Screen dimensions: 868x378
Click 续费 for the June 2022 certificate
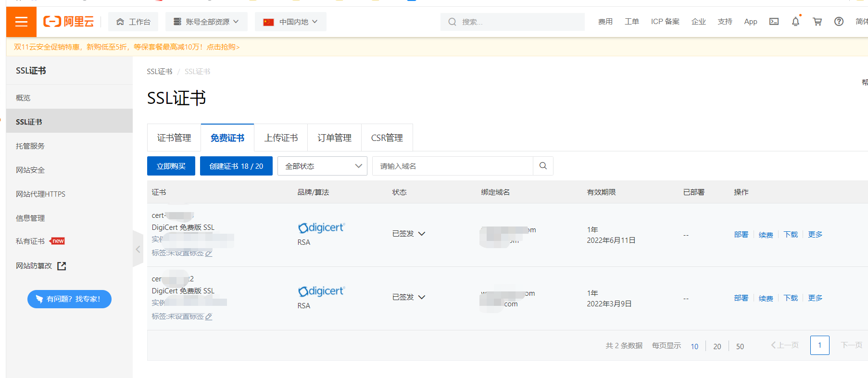pyautogui.click(x=766, y=235)
